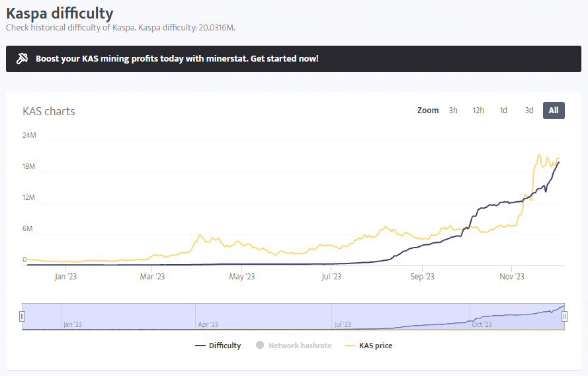The image size is (588, 376).
Task: Choose the All zoom option
Action: click(554, 111)
